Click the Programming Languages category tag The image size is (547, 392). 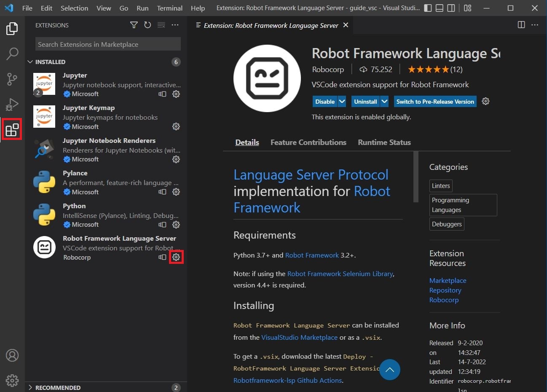coord(463,205)
